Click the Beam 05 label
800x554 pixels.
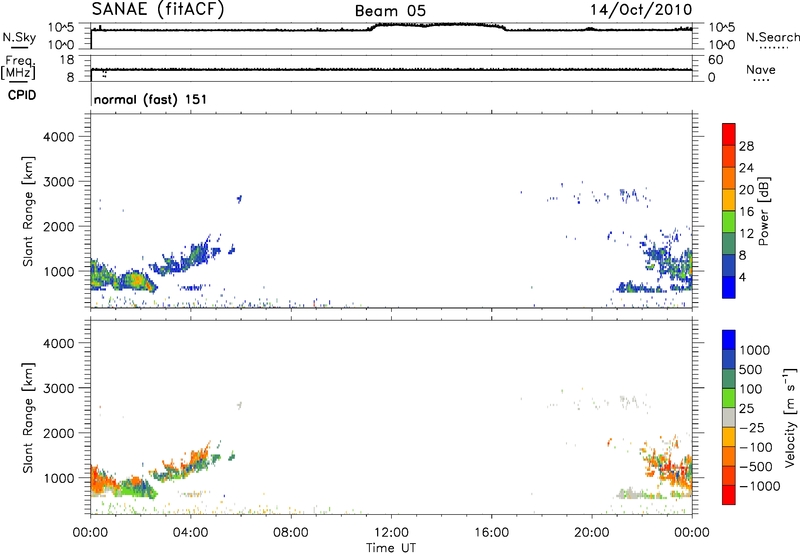pyautogui.click(x=390, y=11)
